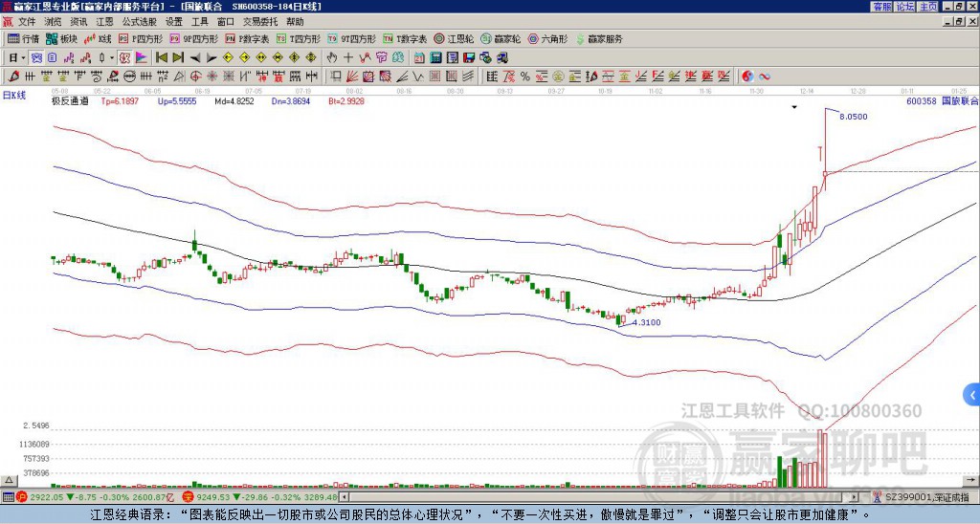This screenshot has width=980, height=524.
Task: Open the 赢家轮 wheel tool
Action: tap(501, 39)
